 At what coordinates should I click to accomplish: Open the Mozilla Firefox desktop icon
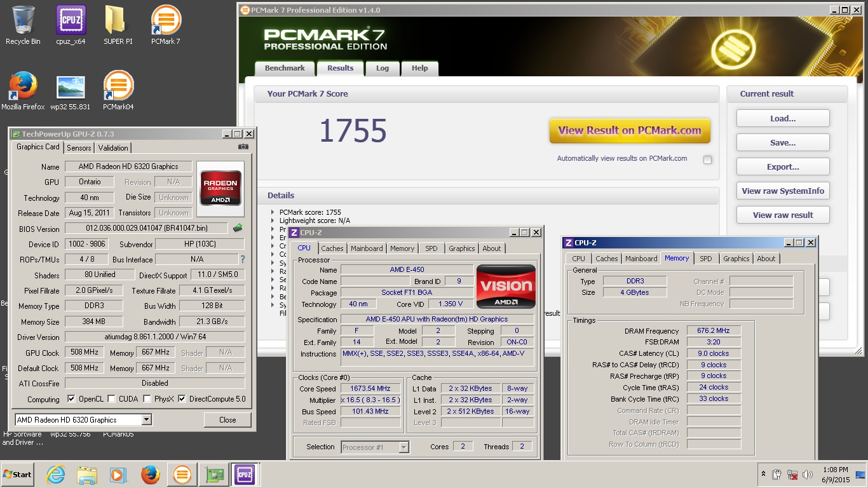coord(23,91)
